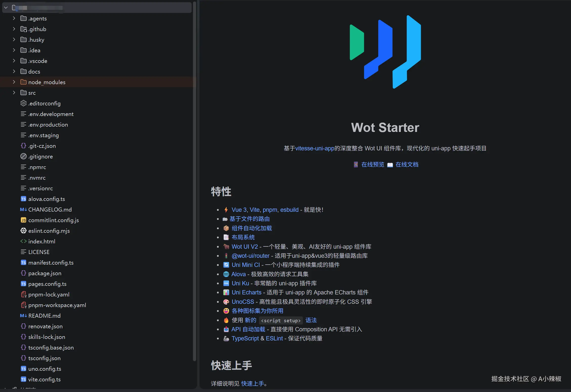Expand the .agents folder chevron
This screenshot has width=571, height=392.
(14, 18)
